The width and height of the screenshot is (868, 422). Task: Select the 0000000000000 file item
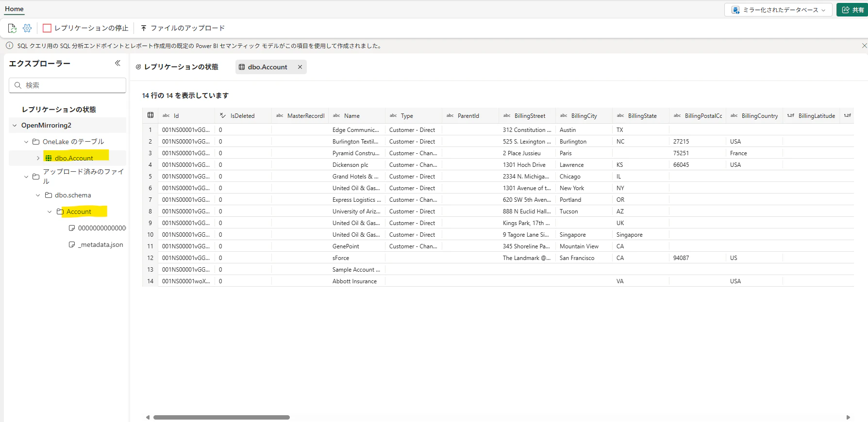102,228
